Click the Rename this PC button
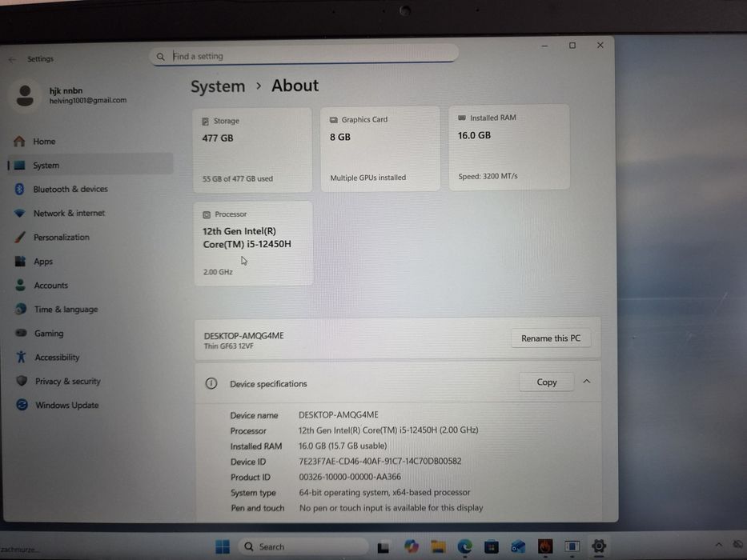Screen dimensions: 747x560 coord(551,338)
